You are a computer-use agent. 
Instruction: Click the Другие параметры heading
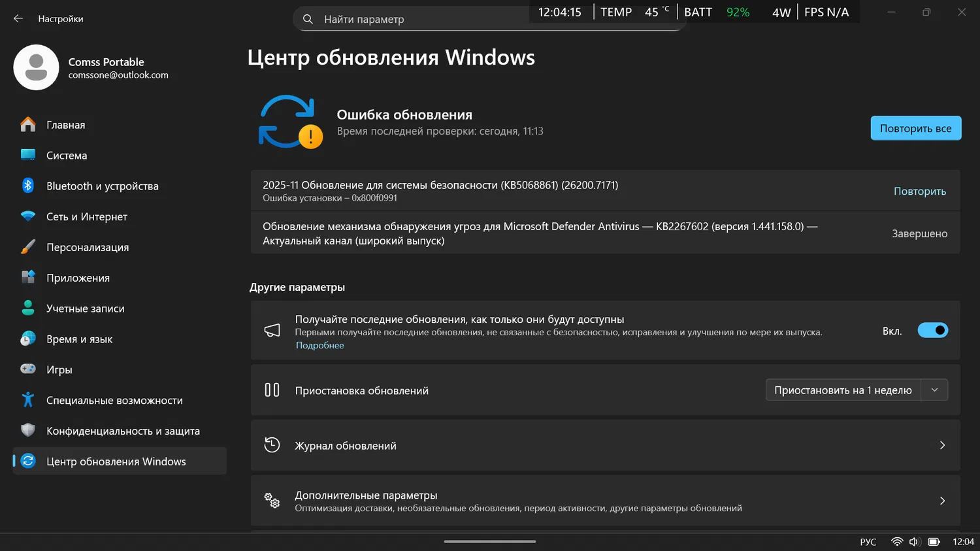pos(297,287)
